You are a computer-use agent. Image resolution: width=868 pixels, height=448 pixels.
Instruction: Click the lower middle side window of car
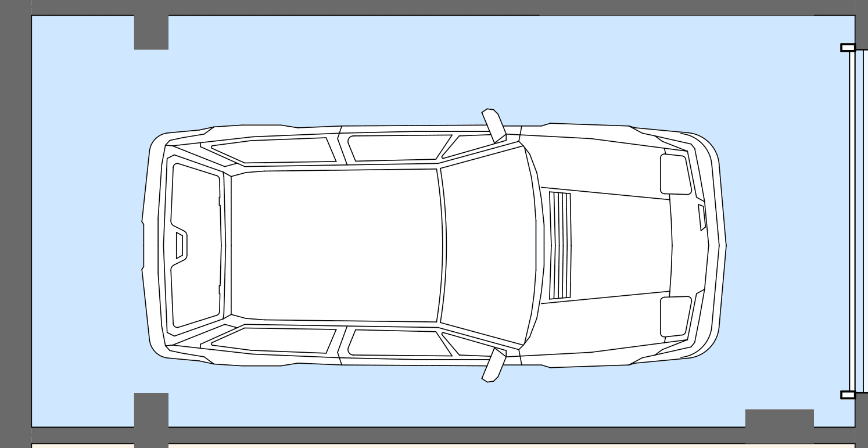click(400, 343)
